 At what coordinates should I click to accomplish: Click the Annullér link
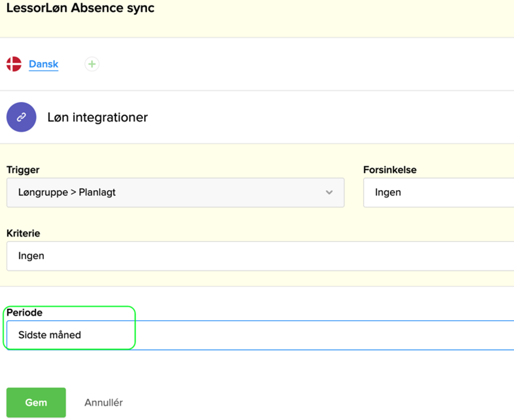103,403
